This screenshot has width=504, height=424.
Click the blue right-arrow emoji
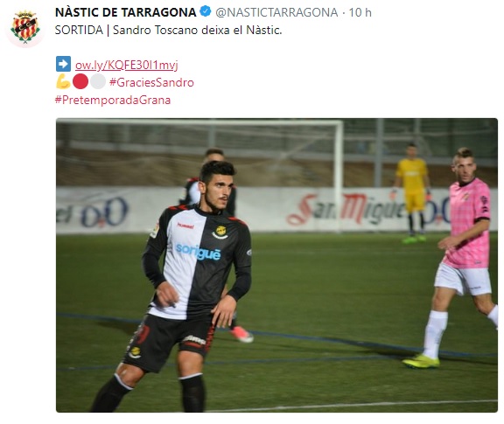point(63,64)
